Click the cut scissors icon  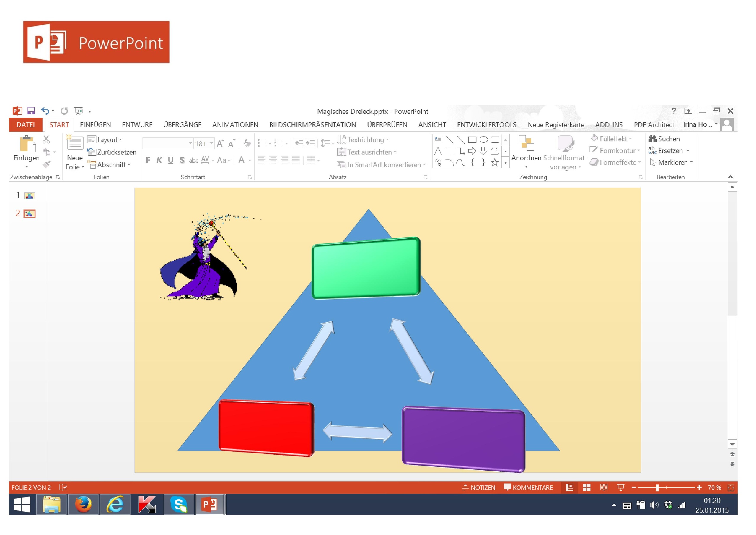tap(46, 139)
